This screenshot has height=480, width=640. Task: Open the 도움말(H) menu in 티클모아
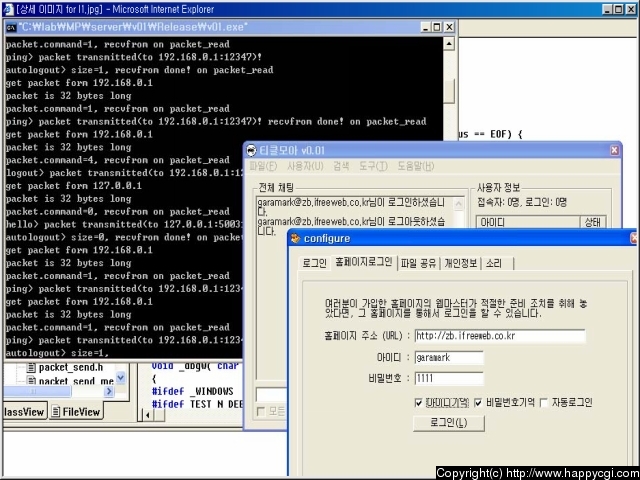click(416, 166)
